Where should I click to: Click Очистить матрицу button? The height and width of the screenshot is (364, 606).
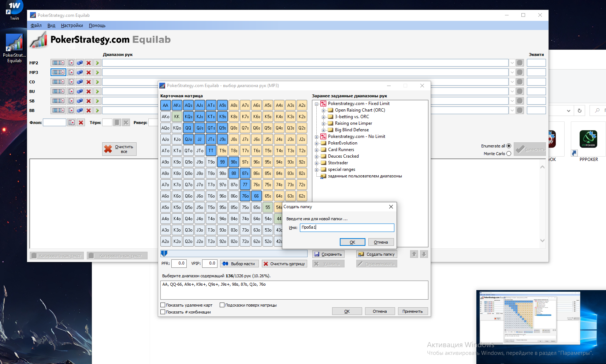click(285, 264)
